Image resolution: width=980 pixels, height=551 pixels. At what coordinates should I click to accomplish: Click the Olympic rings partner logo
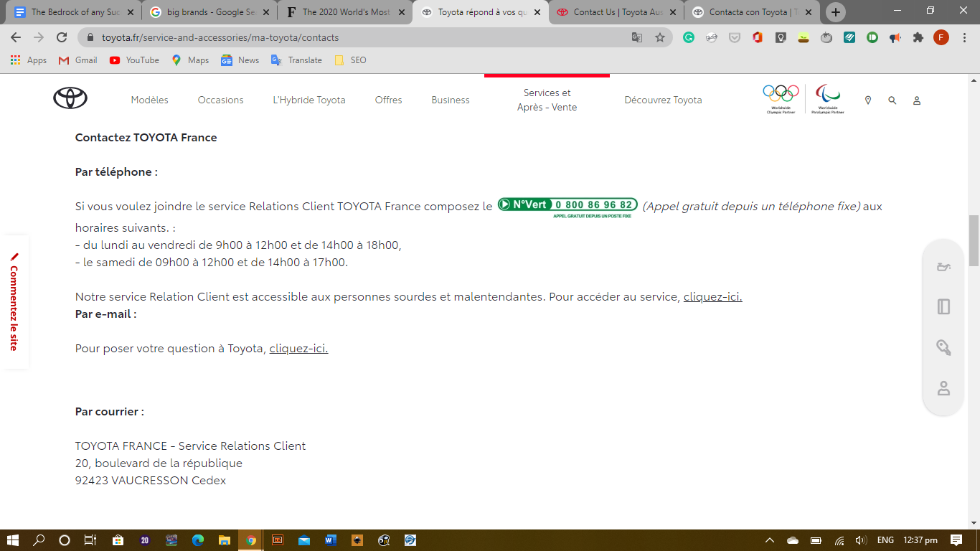pyautogui.click(x=781, y=99)
